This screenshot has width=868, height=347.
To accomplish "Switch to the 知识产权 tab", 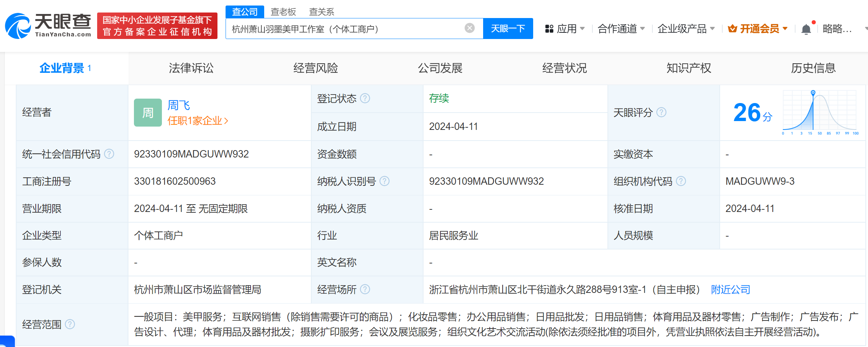I will pos(688,68).
